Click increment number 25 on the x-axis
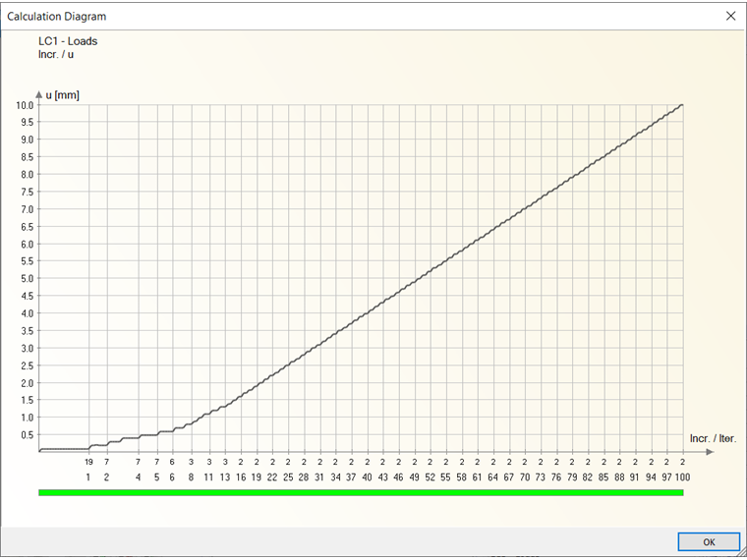747x560 pixels. pyautogui.click(x=288, y=477)
